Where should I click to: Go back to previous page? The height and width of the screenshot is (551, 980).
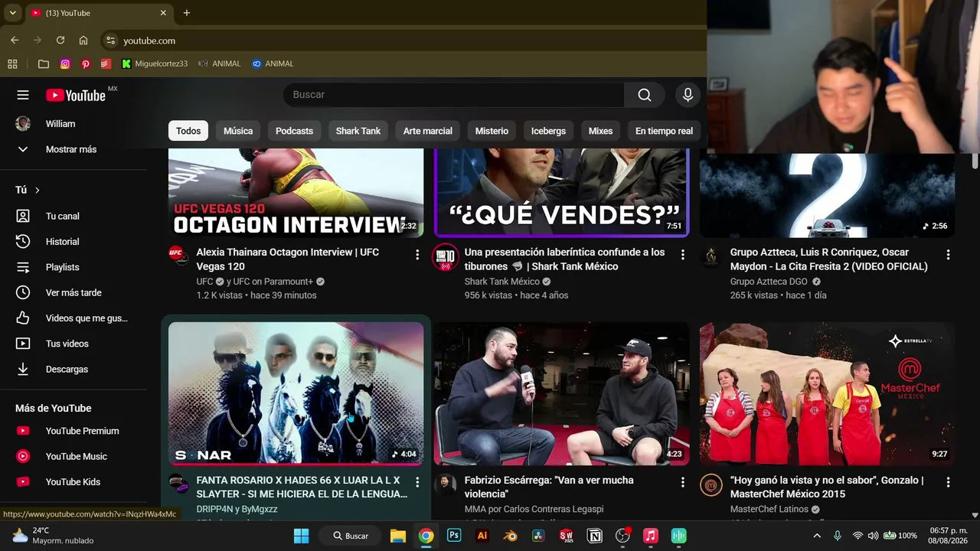(x=15, y=41)
